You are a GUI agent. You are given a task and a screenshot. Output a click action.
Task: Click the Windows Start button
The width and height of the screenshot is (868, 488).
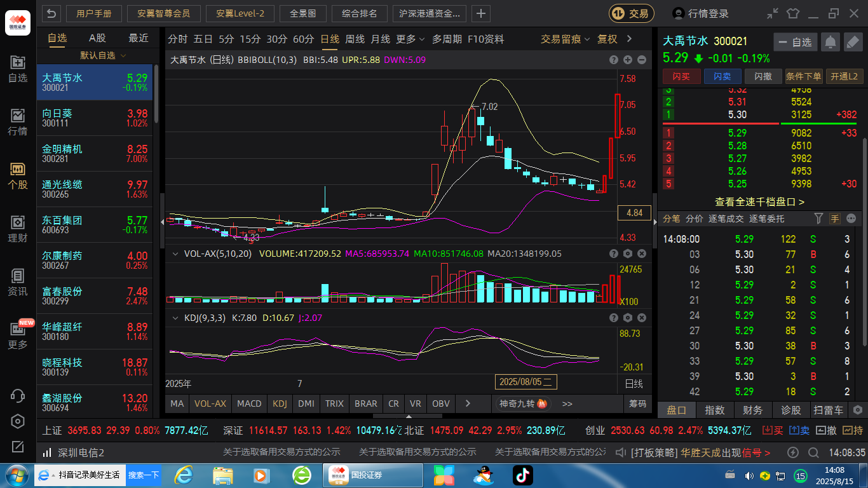coord(17,475)
